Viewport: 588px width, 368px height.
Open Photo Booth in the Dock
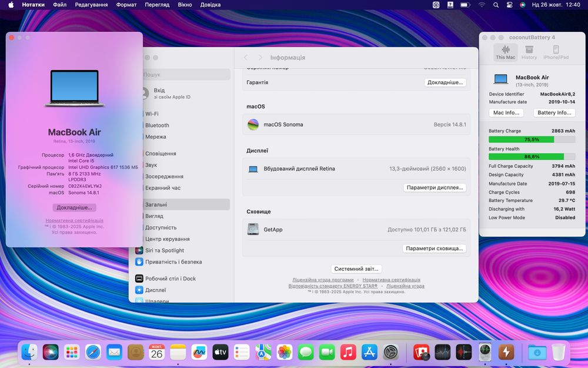tap(421, 352)
